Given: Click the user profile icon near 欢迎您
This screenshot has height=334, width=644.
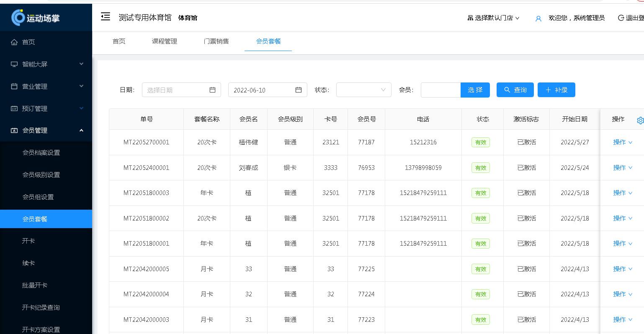Looking at the screenshot, I should point(538,18).
